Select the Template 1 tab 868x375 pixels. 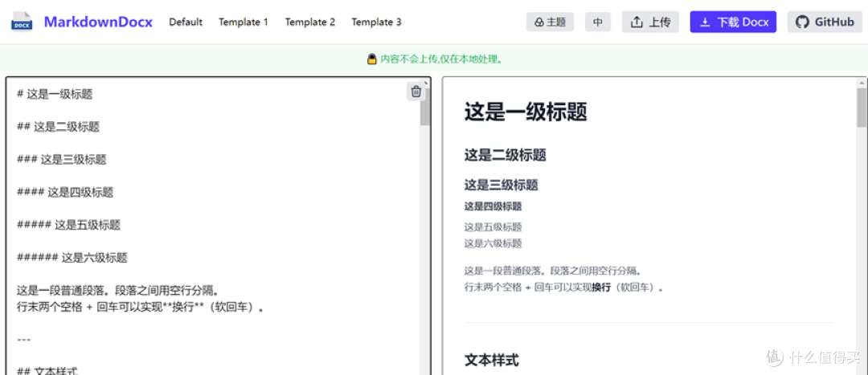pyautogui.click(x=244, y=22)
